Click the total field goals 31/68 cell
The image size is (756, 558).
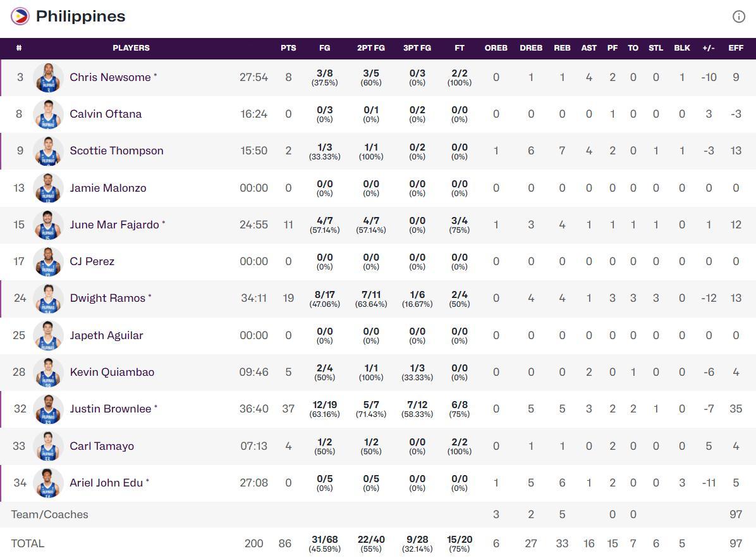324,543
